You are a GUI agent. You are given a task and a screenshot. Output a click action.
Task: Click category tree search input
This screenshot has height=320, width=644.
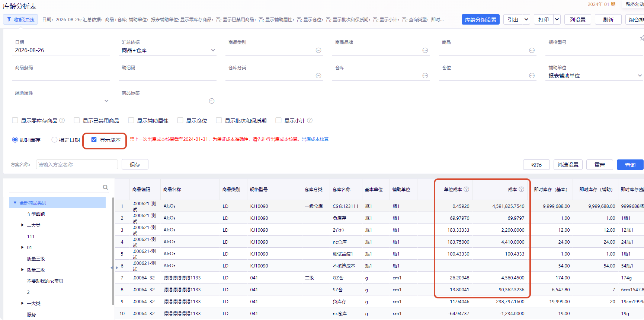(x=55, y=187)
